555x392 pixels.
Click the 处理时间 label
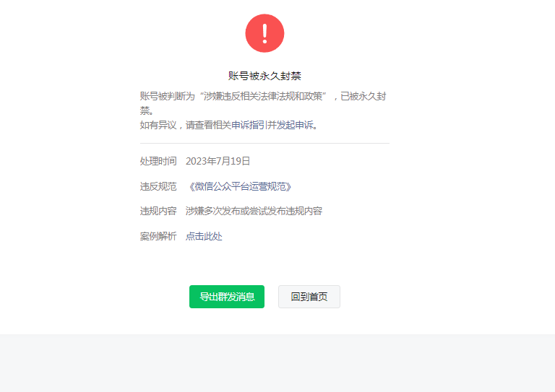click(158, 161)
